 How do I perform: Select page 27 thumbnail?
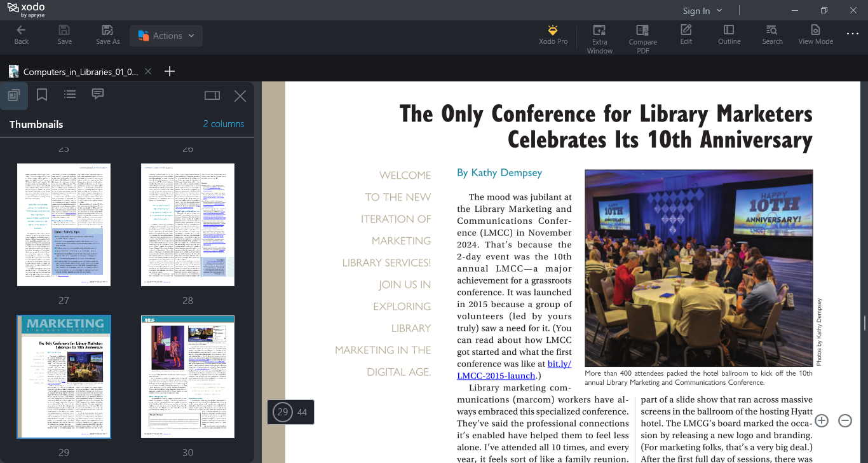(64, 225)
